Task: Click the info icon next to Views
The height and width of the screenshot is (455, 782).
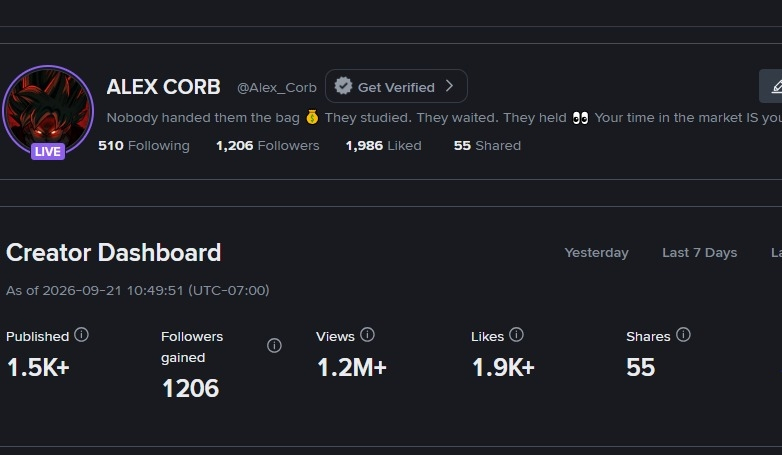Action: click(x=367, y=335)
